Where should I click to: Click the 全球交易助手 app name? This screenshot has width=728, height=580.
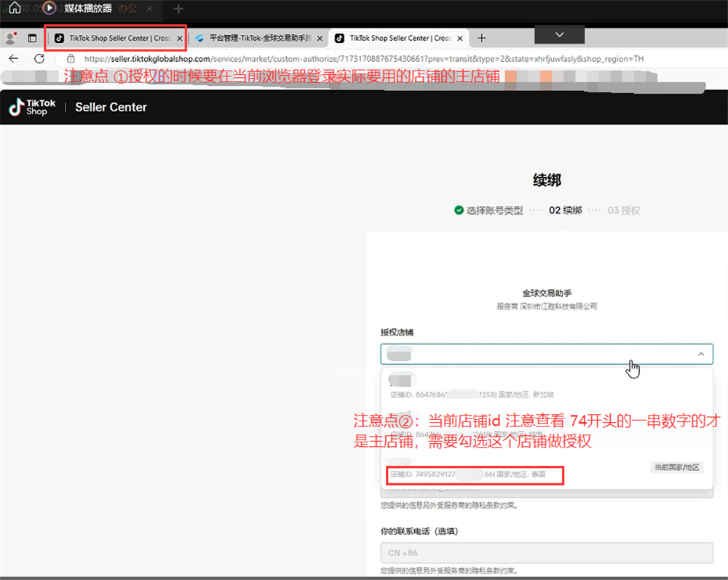(x=547, y=293)
